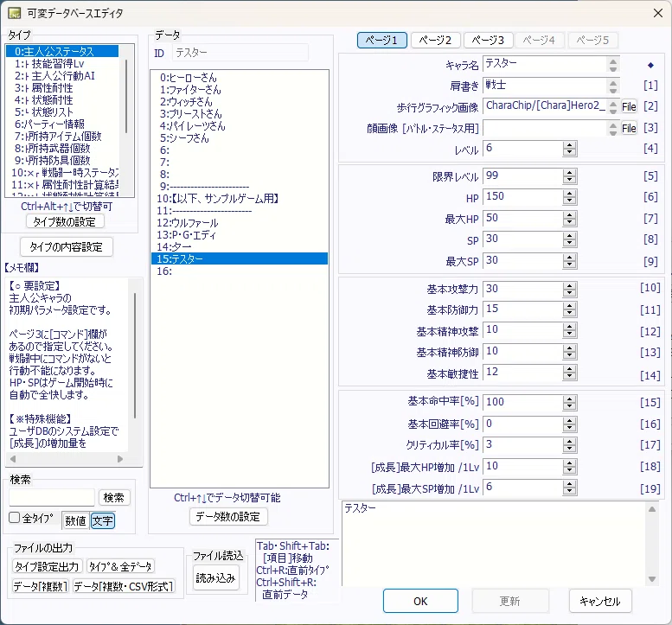Increase レベル value with up arrow
672x625 pixels.
tap(570, 145)
